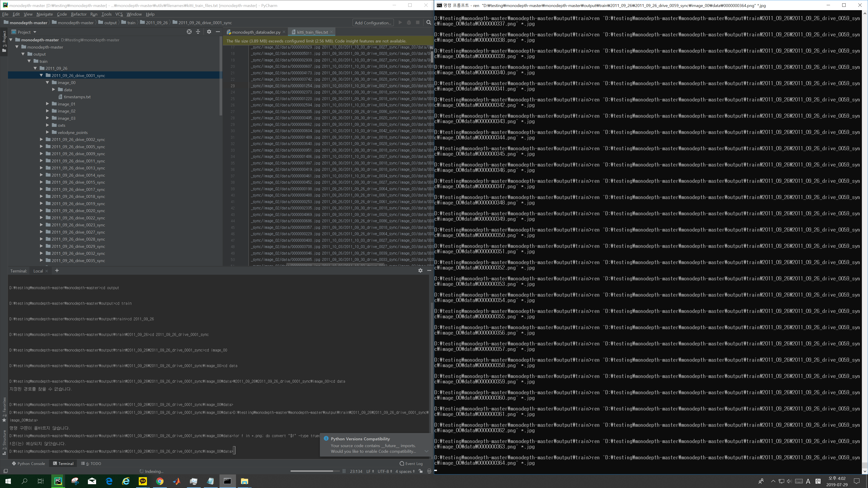This screenshot has width=868, height=488.
Task: Click the indexing progress bar
Action: point(315,471)
